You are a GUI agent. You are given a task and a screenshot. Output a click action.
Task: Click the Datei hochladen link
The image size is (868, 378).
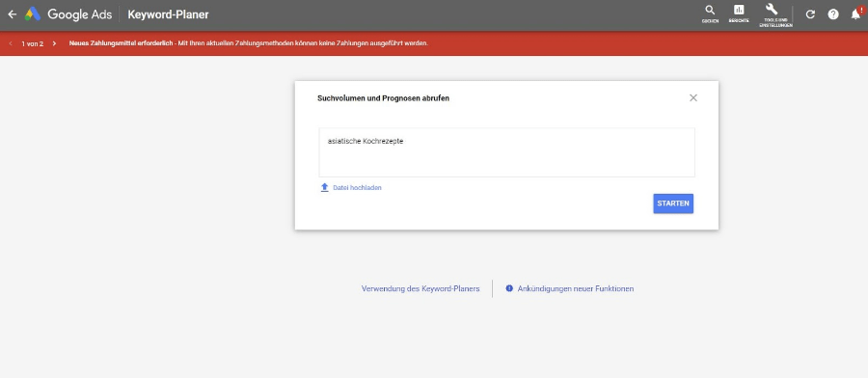click(357, 188)
